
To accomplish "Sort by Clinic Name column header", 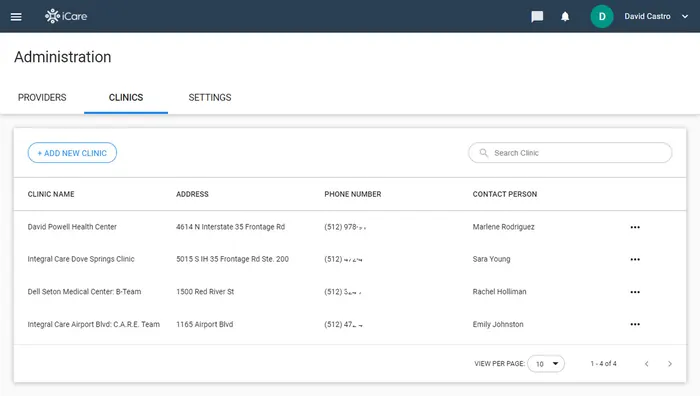I will pyautogui.click(x=51, y=194).
